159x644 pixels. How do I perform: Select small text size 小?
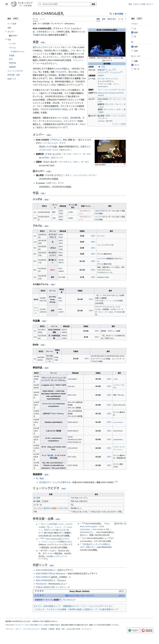click(132, 29)
